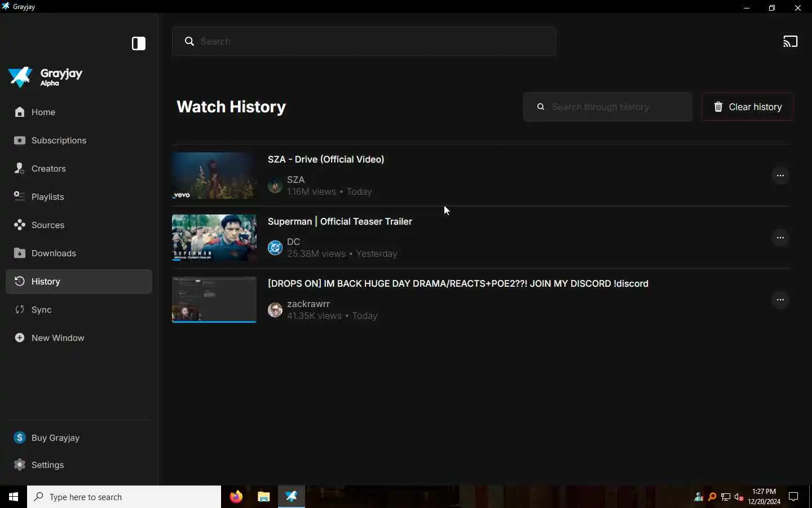Open the SZA - Drive video thumbnail

[214, 176]
